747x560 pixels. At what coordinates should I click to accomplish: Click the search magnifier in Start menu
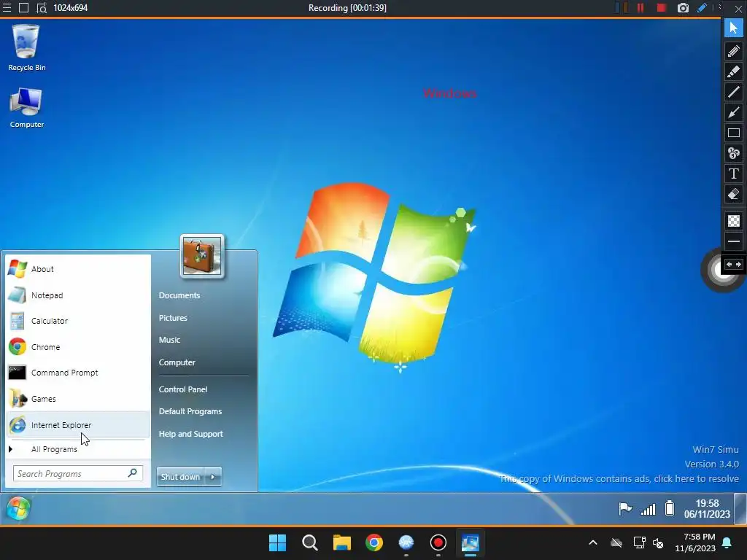click(x=133, y=472)
